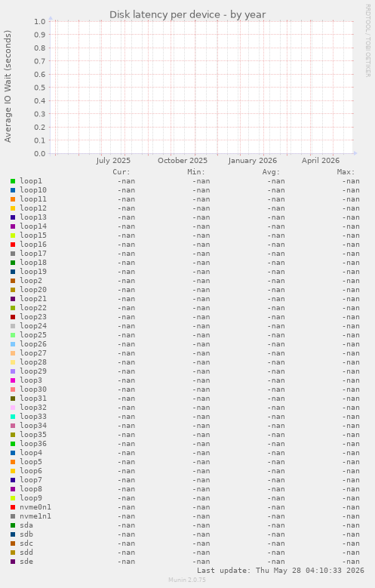This screenshot has height=588, width=375.
Task: Click the 'loop35' legend label
Action: (33, 435)
